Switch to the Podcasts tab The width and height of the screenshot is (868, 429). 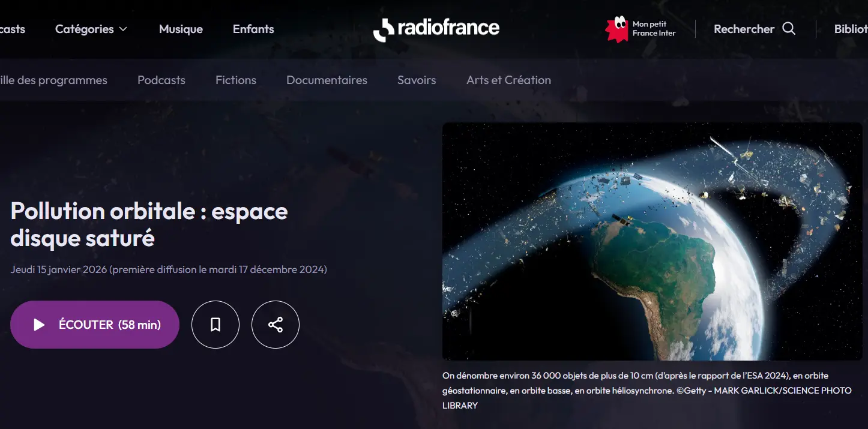click(x=161, y=80)
